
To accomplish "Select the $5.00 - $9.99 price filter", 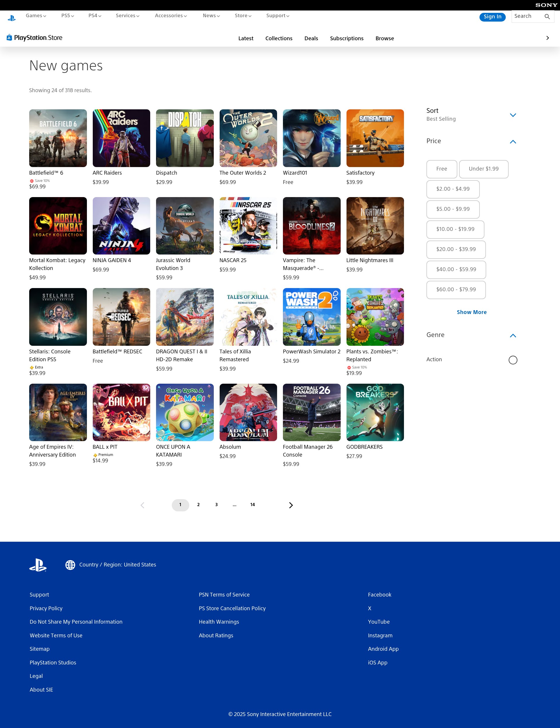I will (x=453, y=209).
